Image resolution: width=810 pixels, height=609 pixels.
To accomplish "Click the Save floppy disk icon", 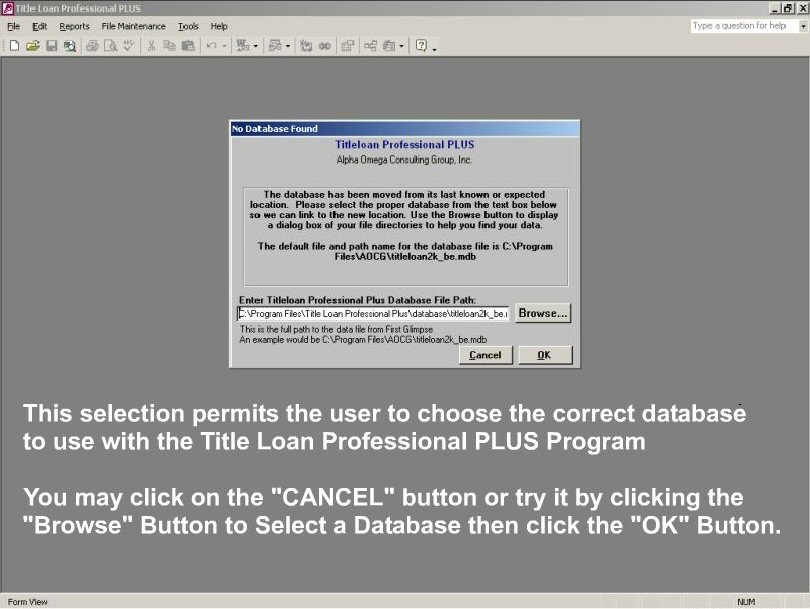I will [x=52, y=46].
